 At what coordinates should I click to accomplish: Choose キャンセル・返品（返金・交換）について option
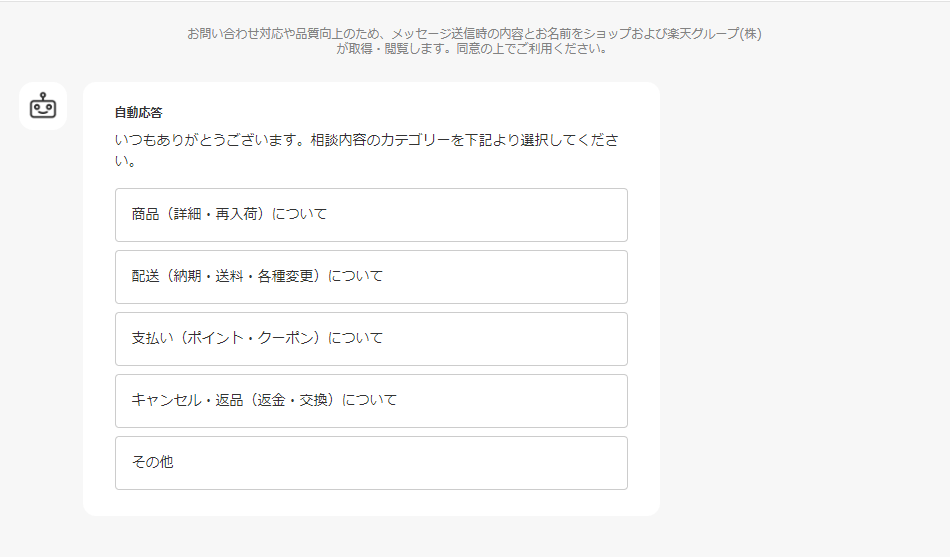click(371, 400)
